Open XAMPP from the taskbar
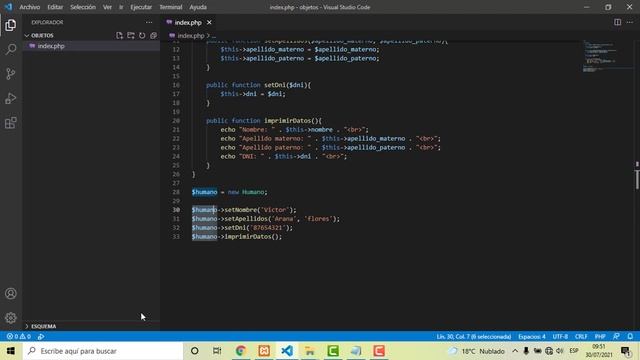Screen dimensions: 640x360 click(x=264, y=351)
